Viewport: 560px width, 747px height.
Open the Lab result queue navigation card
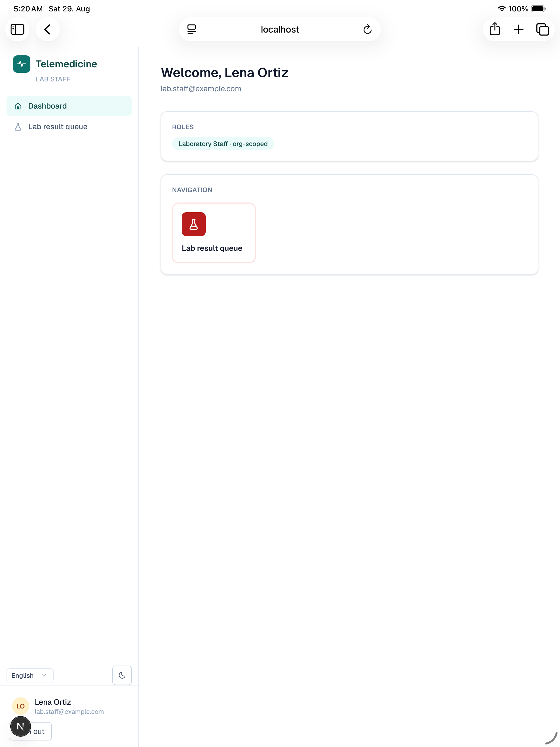coord(214,233)
